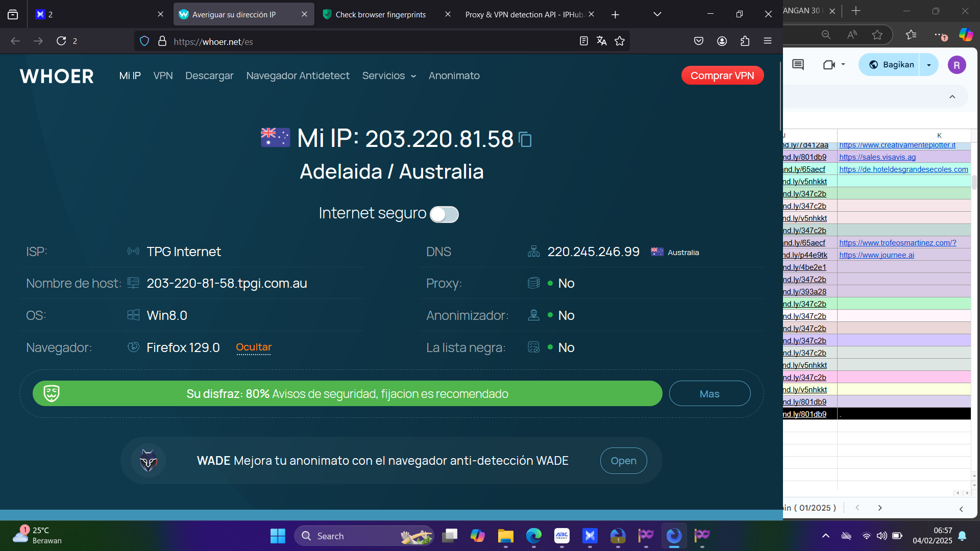
Task: Click the Mas button
Action: click(x=709, y=394)
